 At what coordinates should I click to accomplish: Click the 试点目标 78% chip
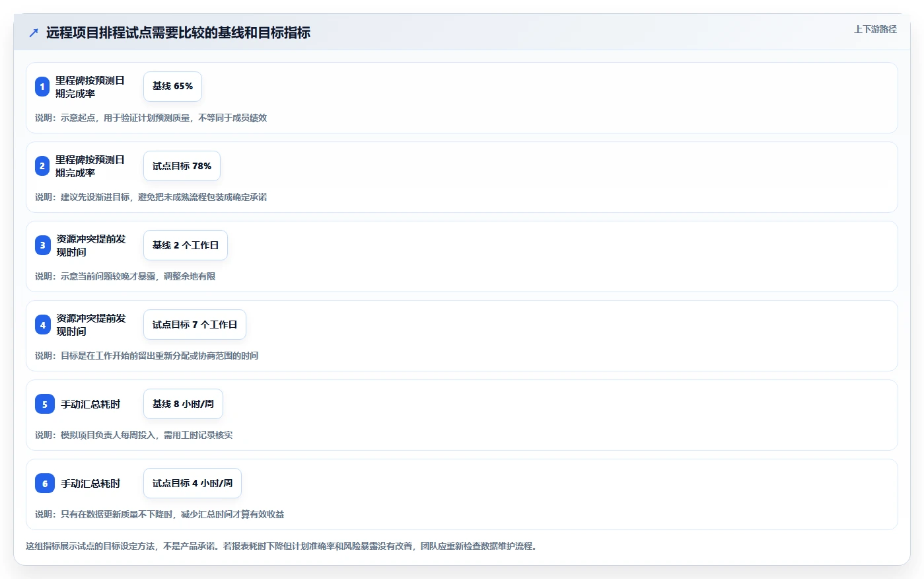[x=182, y=166]
